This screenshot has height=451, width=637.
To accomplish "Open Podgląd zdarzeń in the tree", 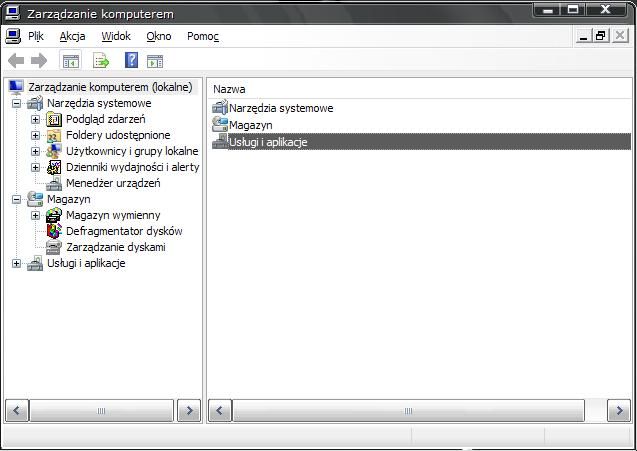I will 105,119.
